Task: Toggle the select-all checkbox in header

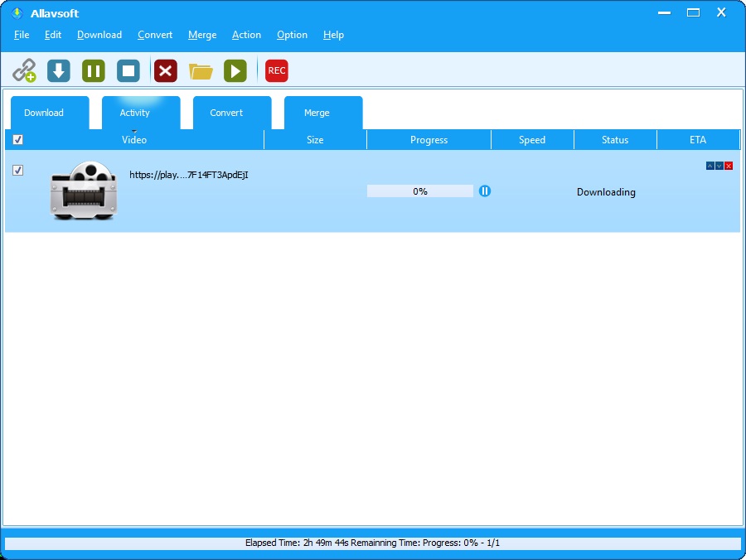Action: coord(17,140)
